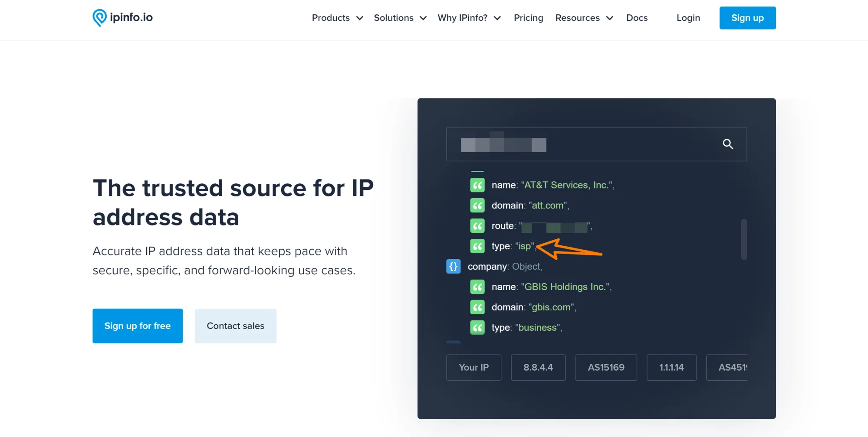Open the Products menu
The image size is (868, 437).
click(337, 18)
